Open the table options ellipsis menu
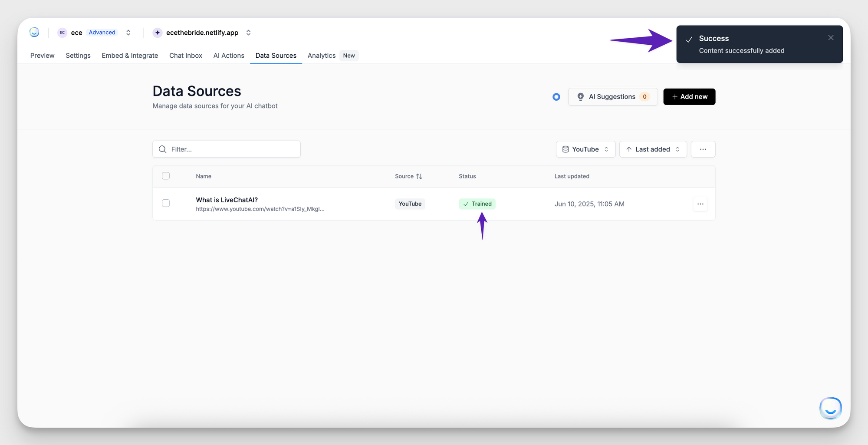This screenshot has width=868, height=445. (703, 149)
